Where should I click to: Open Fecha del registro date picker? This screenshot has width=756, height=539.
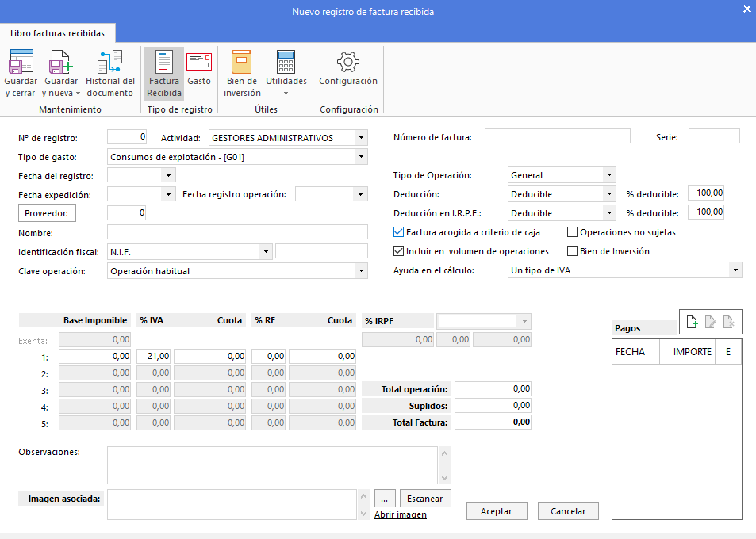click(169, 175)
